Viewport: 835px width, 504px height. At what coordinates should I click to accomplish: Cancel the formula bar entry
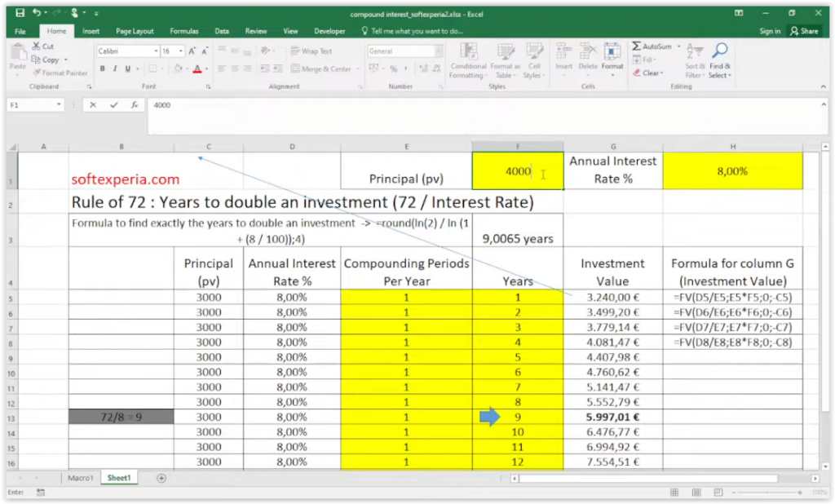click(x=93, y=105)
